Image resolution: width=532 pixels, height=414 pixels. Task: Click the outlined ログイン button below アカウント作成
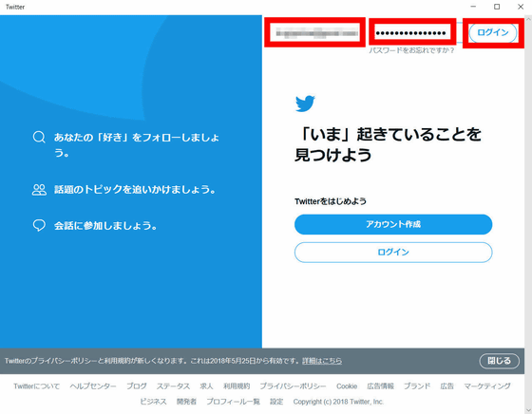pyautogui.click(x=393, y=252)
